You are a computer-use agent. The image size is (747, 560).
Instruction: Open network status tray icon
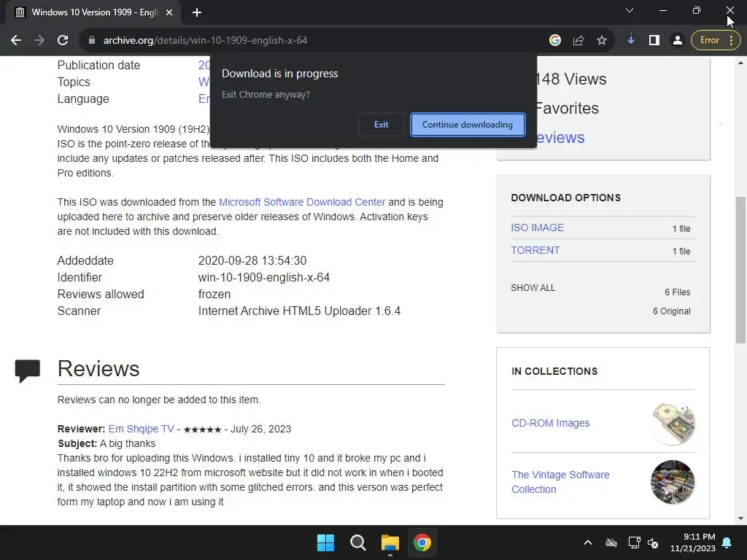click(x=634, y=542)
